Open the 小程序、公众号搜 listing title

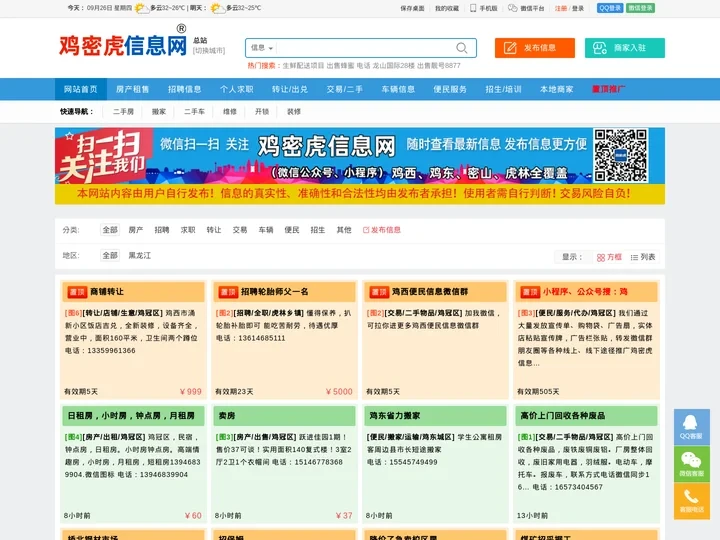click(585, 292)
